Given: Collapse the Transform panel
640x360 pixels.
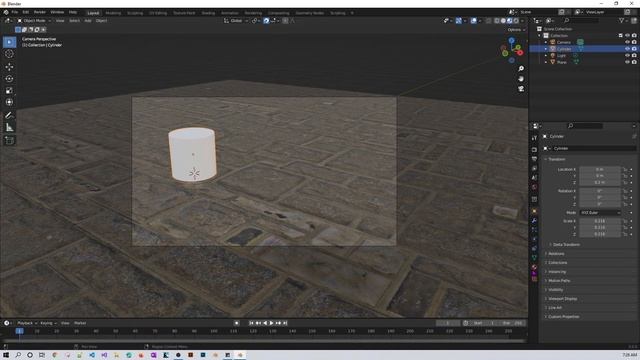Looking at the screenshot, I should click(x=557, y=159).
